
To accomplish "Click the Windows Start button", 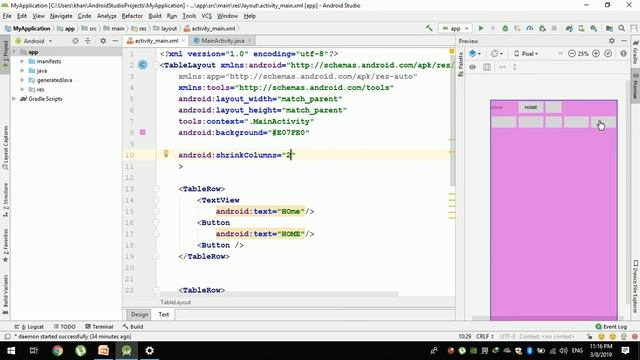I will coord(11,351).
